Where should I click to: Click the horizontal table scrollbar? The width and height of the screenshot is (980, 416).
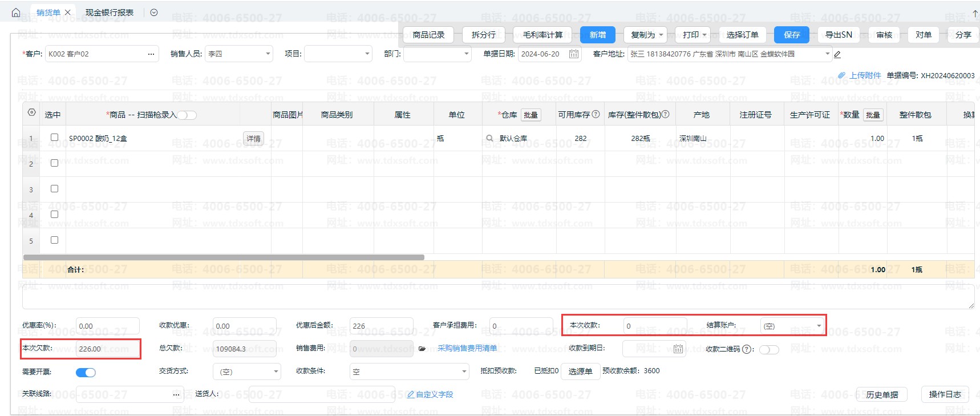[x=224, y=257]
